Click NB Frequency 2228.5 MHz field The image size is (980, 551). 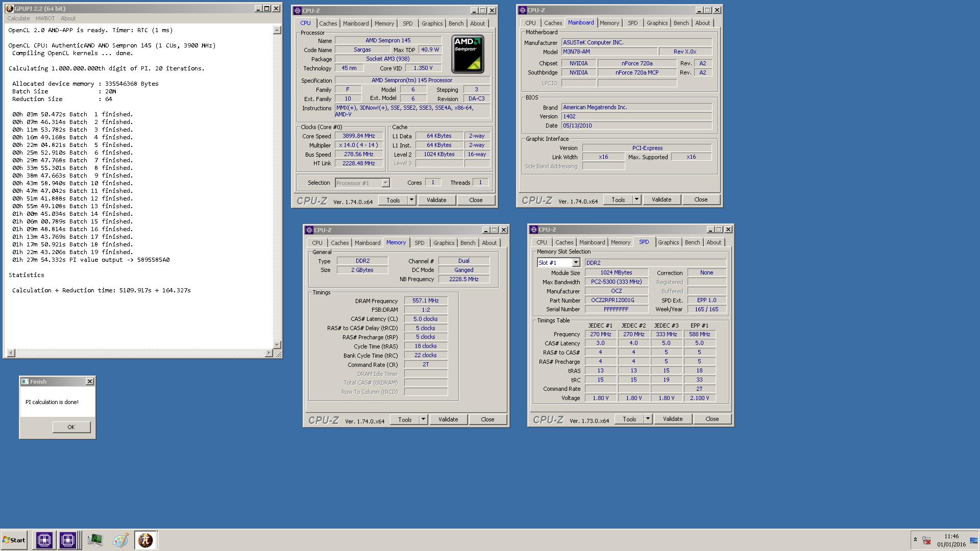[464, 279]
